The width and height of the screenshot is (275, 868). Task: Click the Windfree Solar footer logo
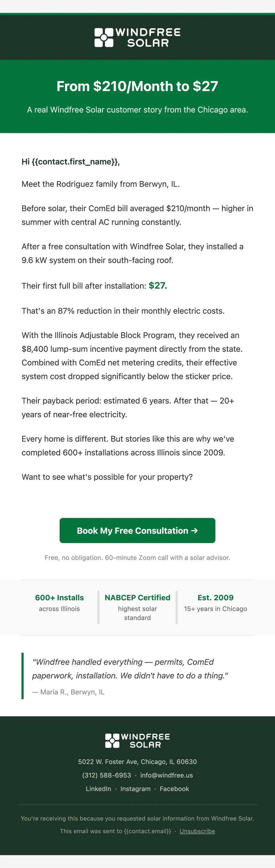coord(137,740)
